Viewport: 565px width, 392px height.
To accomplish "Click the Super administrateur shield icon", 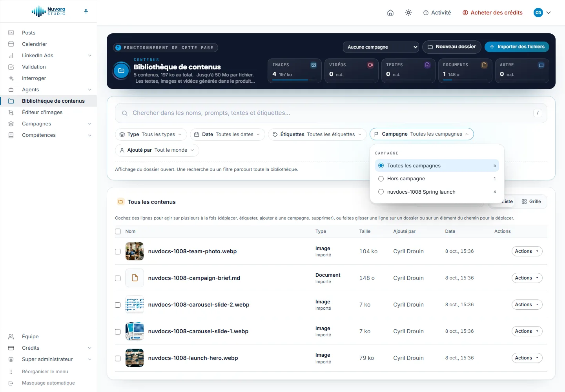I will coord(11,359).
